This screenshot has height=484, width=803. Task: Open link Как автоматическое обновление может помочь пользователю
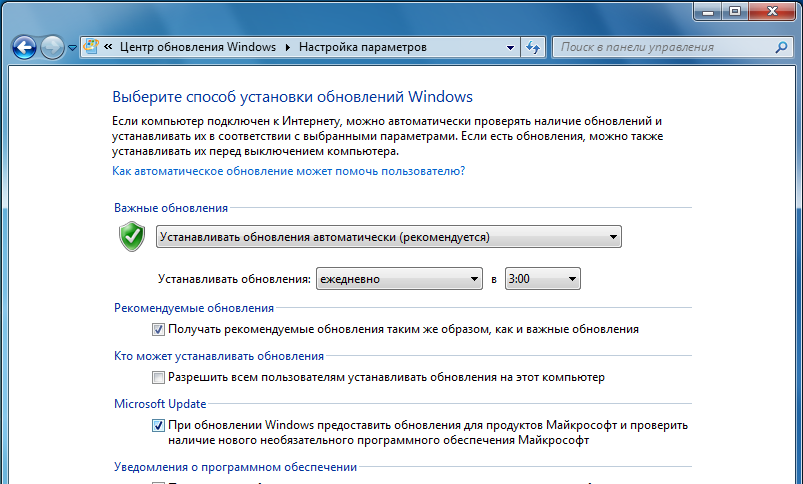click(x=288, y=171)
